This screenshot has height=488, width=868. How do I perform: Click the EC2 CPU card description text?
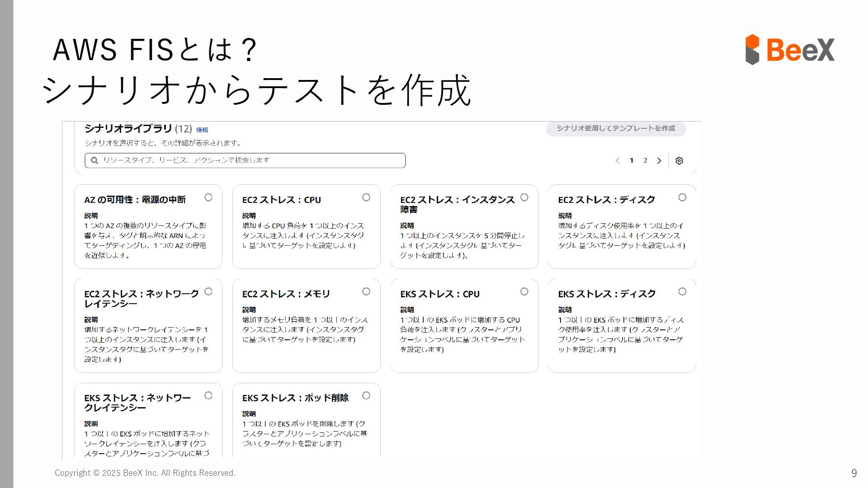tap(303, 235)
